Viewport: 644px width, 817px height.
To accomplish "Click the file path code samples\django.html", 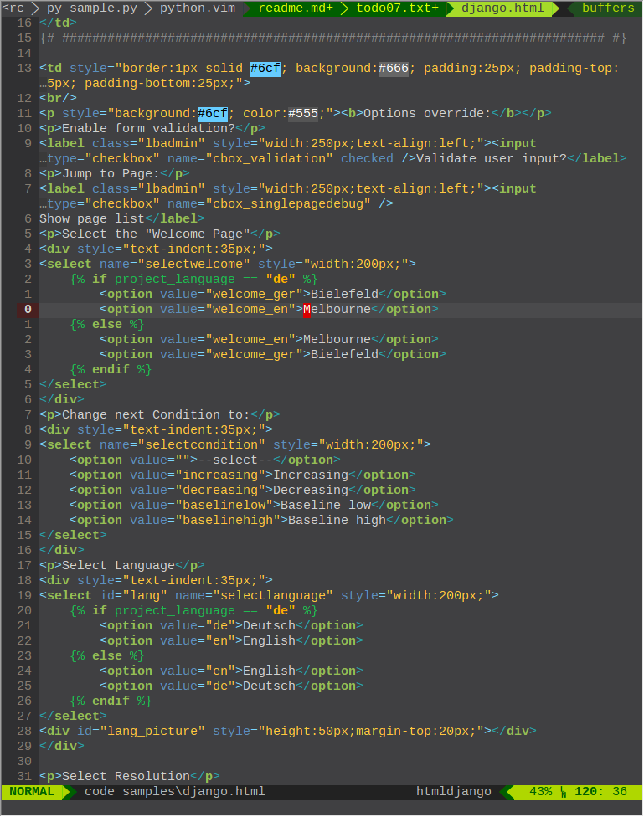I will [175, 792].
